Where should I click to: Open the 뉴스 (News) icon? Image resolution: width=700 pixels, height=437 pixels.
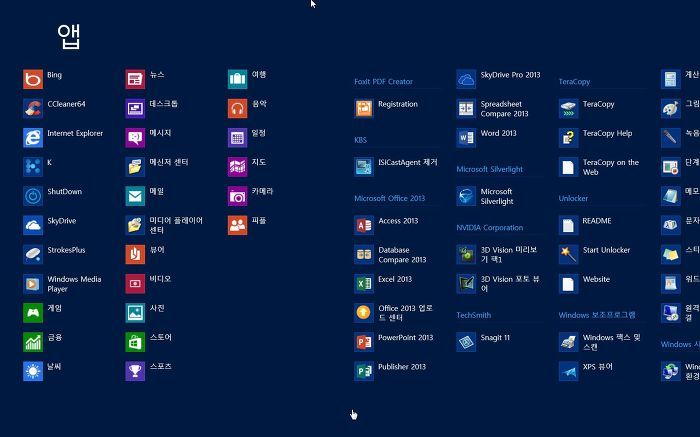pyautogui.click(x=135, y=79)
